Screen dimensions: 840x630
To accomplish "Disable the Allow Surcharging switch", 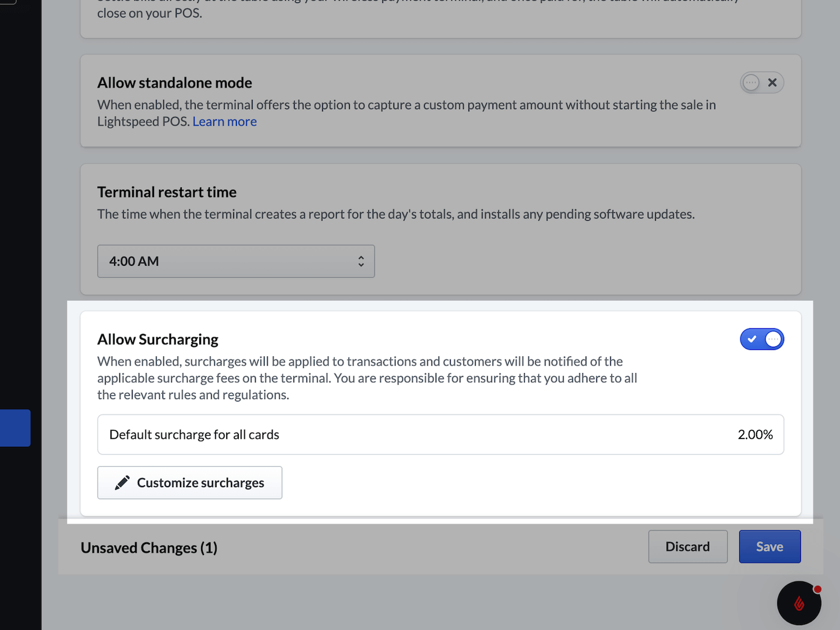I will coord(761,340).
